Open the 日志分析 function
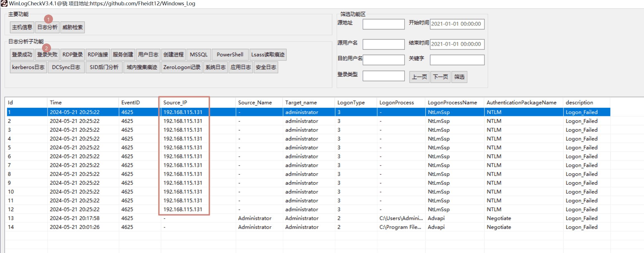This screenshot has width=644, height=253. point(47,27)
